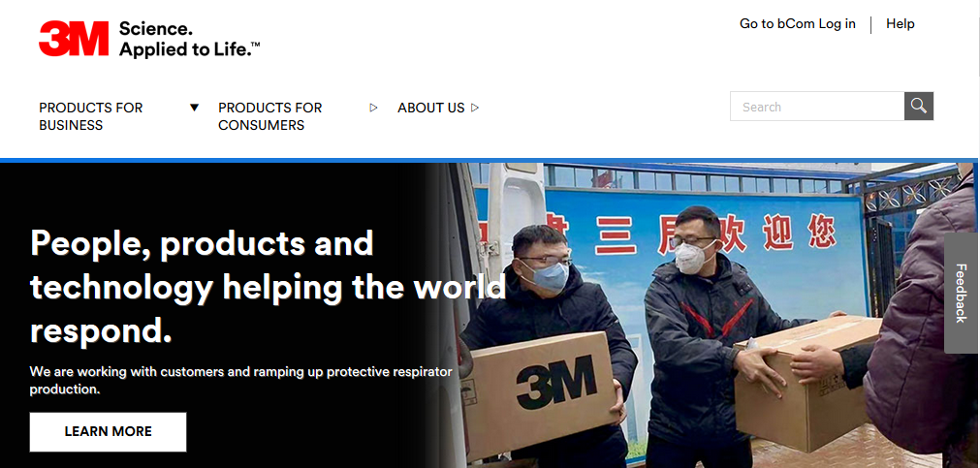The image size is (980, 468).
Task: Open the vertical Feedback tab
Action: [962, 293]
